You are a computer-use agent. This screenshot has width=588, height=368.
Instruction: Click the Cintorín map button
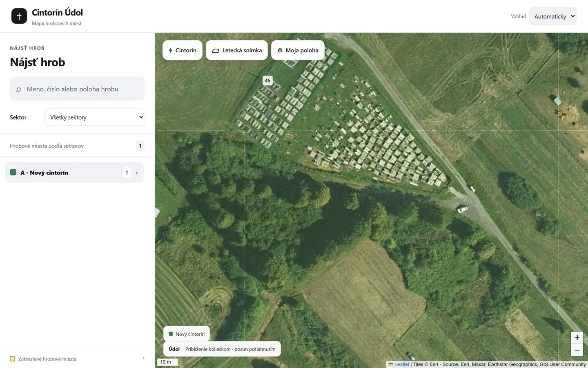(x=183, y=50)
